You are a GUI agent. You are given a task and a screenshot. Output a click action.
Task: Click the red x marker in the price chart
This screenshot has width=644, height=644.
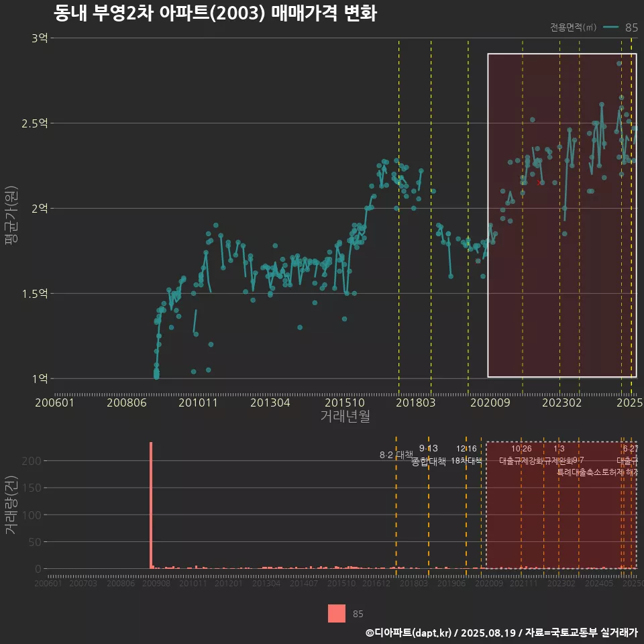[539, 182]
